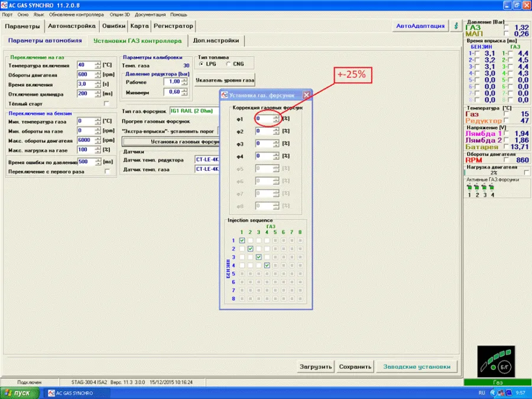Click the Температура включения input field
532x399 pixels.
[86, 65]
